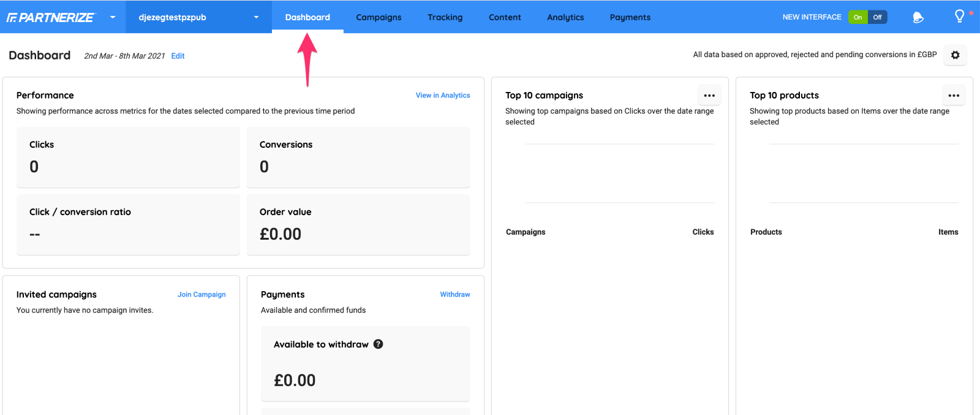Screen dimensions: 980x415
Task: Click the Withdraw link
Action: [454, 295]
